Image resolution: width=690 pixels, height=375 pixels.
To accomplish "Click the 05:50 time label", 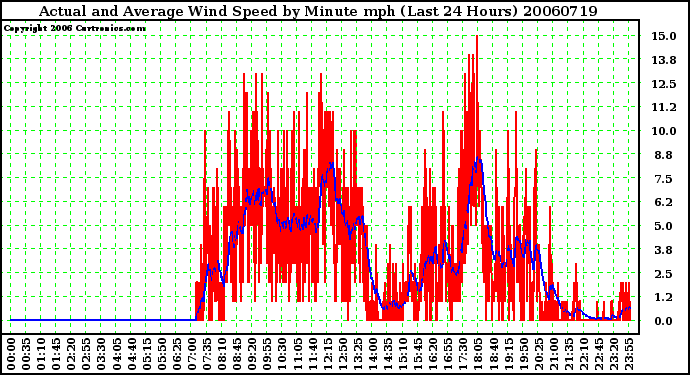I will point(161,354).
